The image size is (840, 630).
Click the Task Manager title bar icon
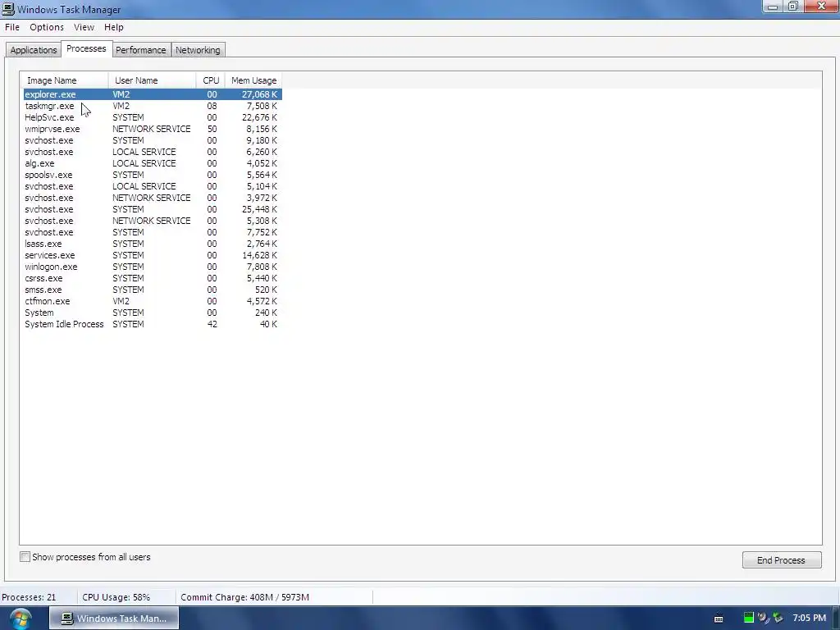pyautogui.click(x=8, y=9)
